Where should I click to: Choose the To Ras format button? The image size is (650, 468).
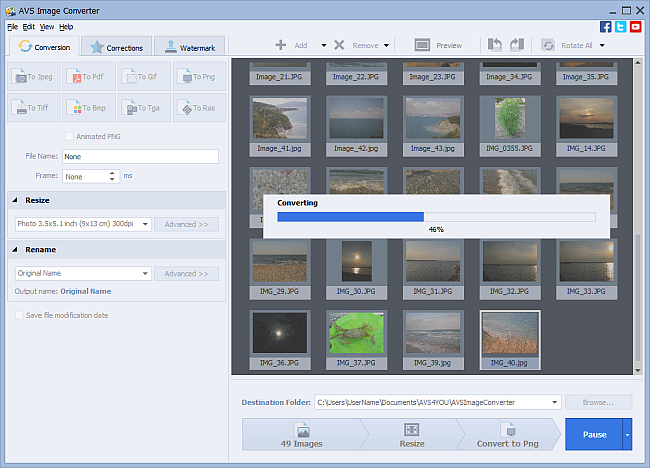point(199,108)
